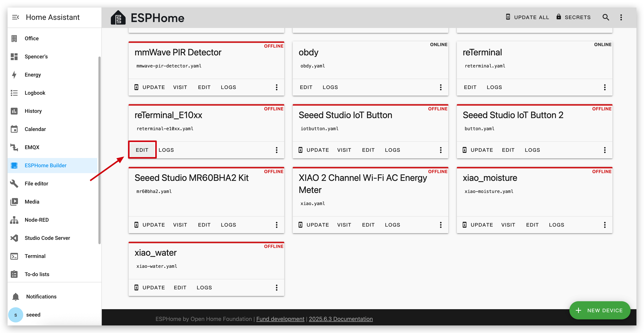Click OFFLINE status on xiao_moisture card
This screenshot has height=333, width=644.
point(602,171)
